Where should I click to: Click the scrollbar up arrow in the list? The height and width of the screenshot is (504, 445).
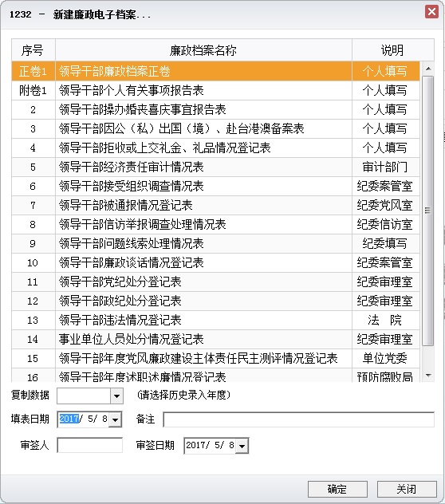[428, 69]
